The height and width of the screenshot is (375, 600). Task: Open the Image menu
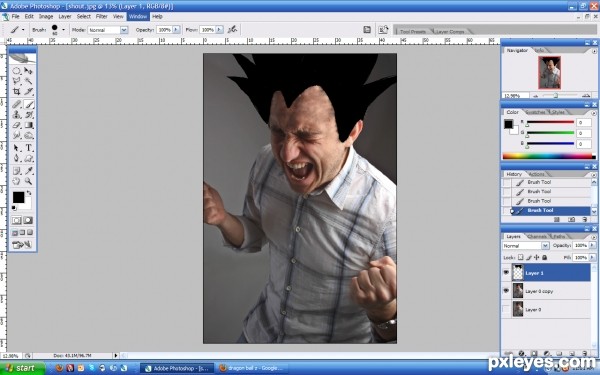[46, 16]
